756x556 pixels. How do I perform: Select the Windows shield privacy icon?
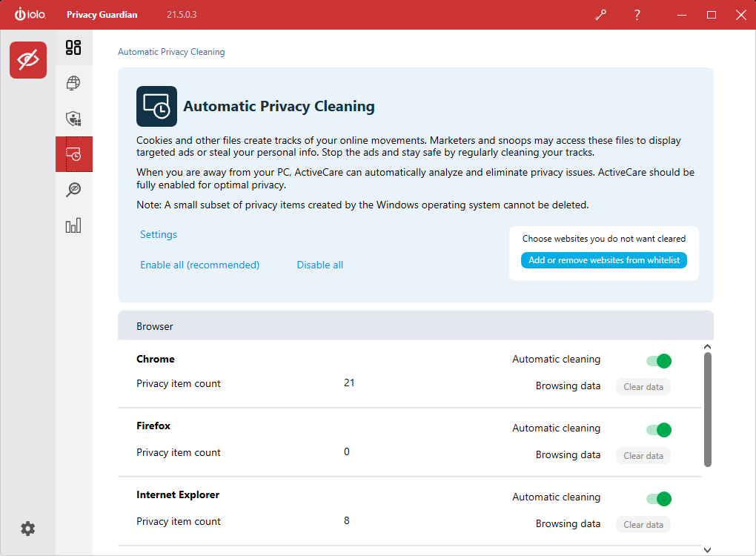click(x=73, y=119)
